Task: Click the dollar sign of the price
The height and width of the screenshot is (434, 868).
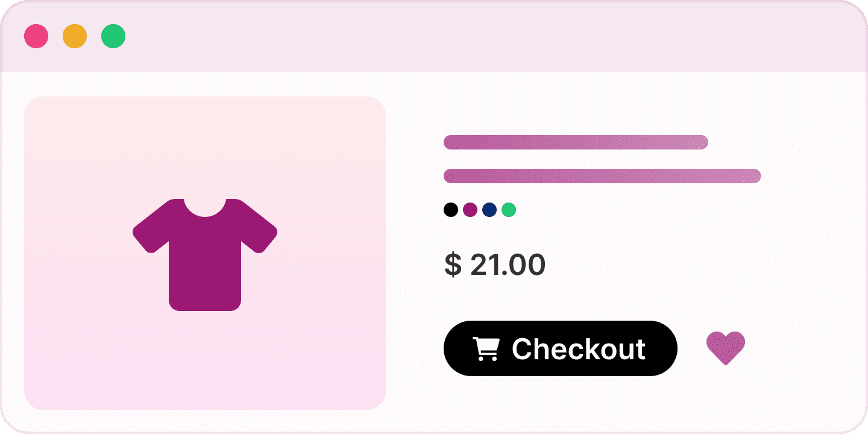Action: [453, 265]
